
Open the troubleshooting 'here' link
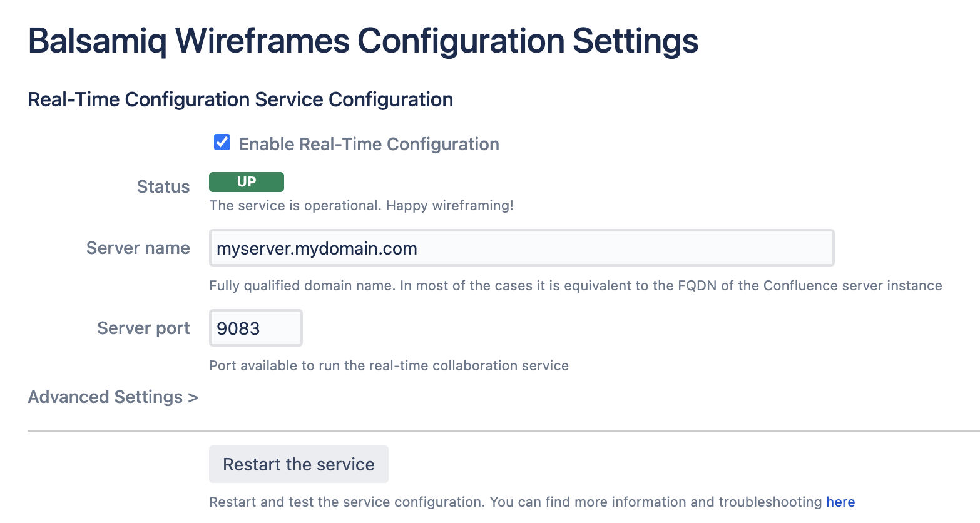[x=840, y=502]
